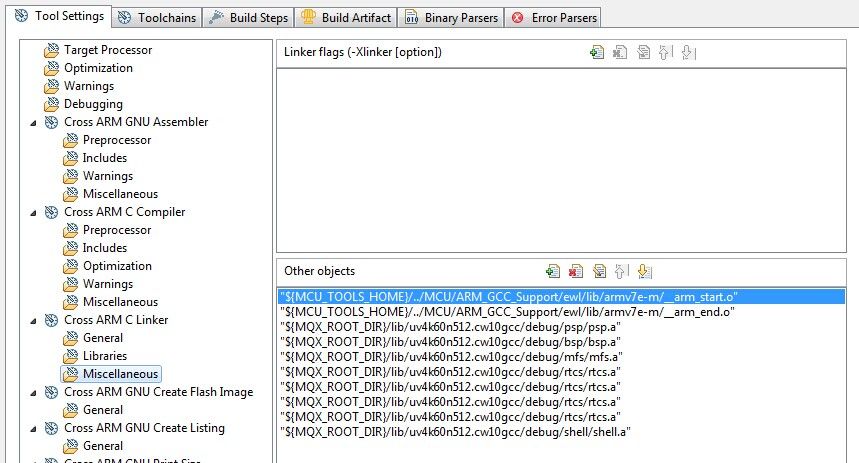Collapse Cross ARM GNU Create Listing node

33,429
